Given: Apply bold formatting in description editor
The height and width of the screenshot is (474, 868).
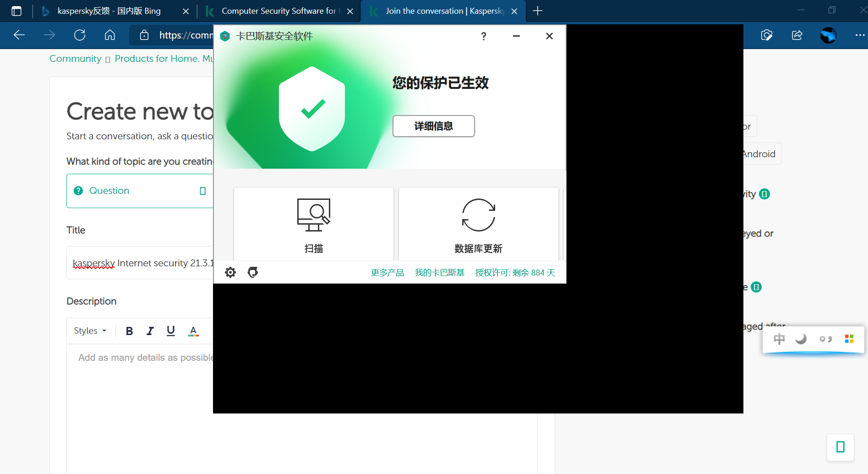Looking at the screenshot, I should (x=130, y=331).
